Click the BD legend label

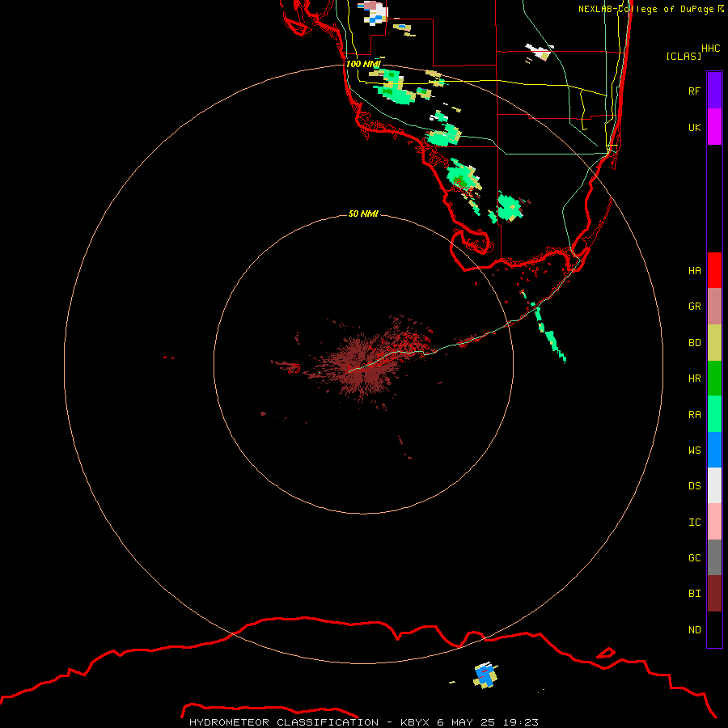click(695, 343)
